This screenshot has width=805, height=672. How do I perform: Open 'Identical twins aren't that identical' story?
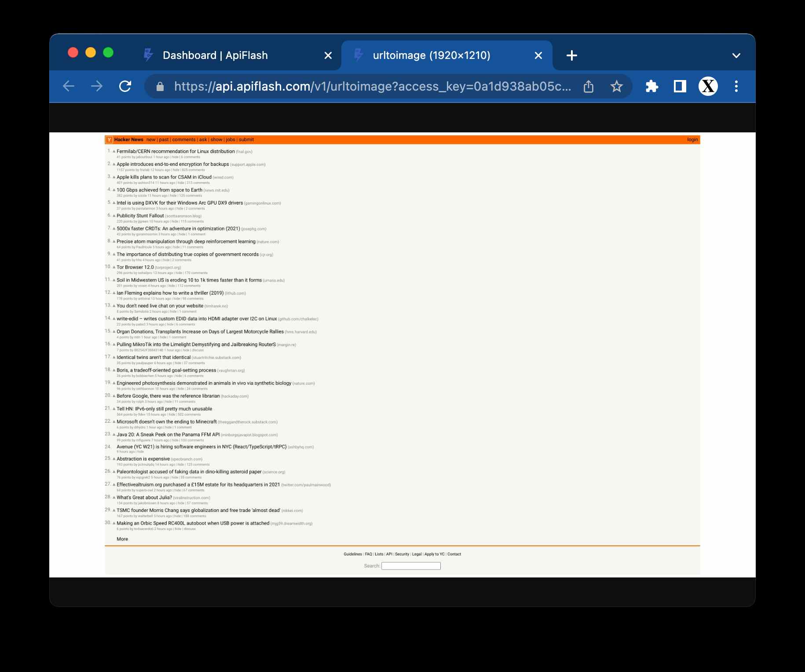click(154, 357)
